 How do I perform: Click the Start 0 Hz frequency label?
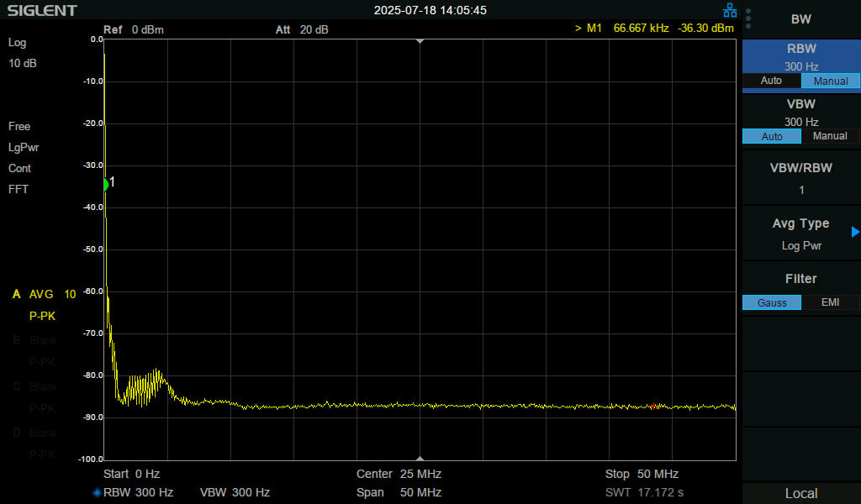pyautogui.click(x=132, y=474)
